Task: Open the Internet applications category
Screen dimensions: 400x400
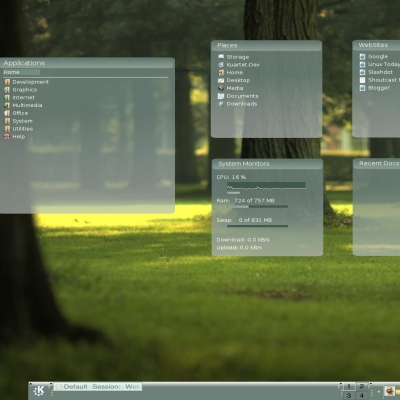Action: 19,97
